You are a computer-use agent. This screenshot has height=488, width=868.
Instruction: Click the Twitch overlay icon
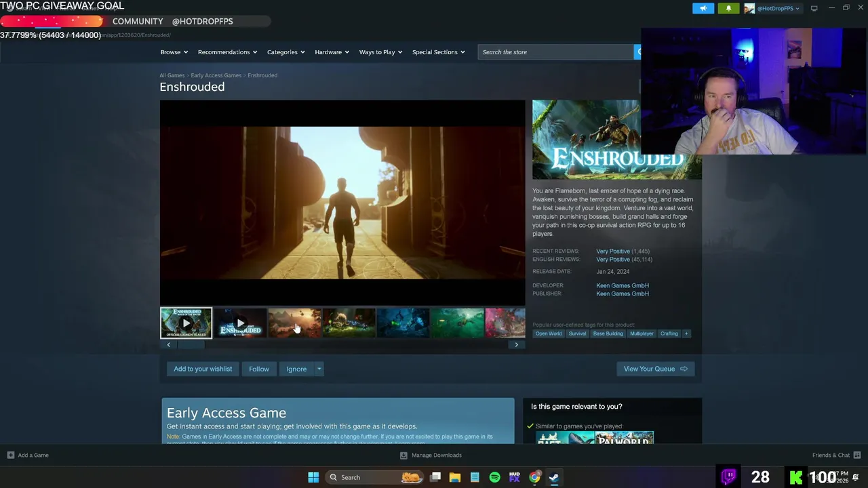coord(729,476)
